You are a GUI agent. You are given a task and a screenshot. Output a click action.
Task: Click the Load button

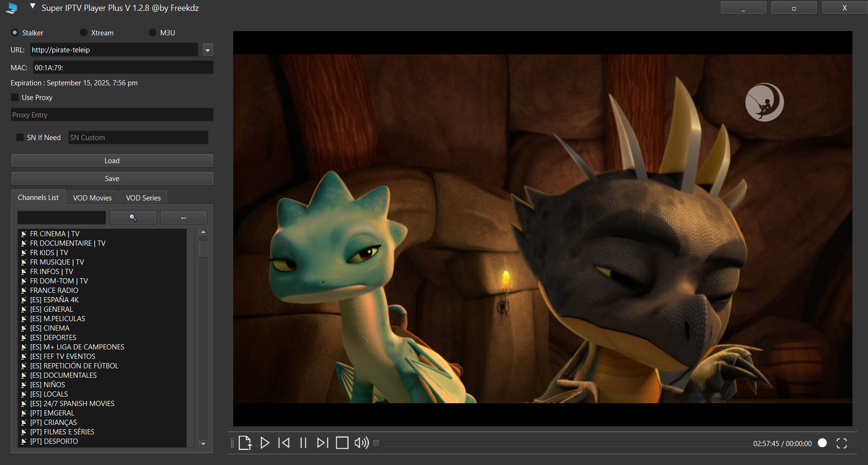(x=112, y=161)
